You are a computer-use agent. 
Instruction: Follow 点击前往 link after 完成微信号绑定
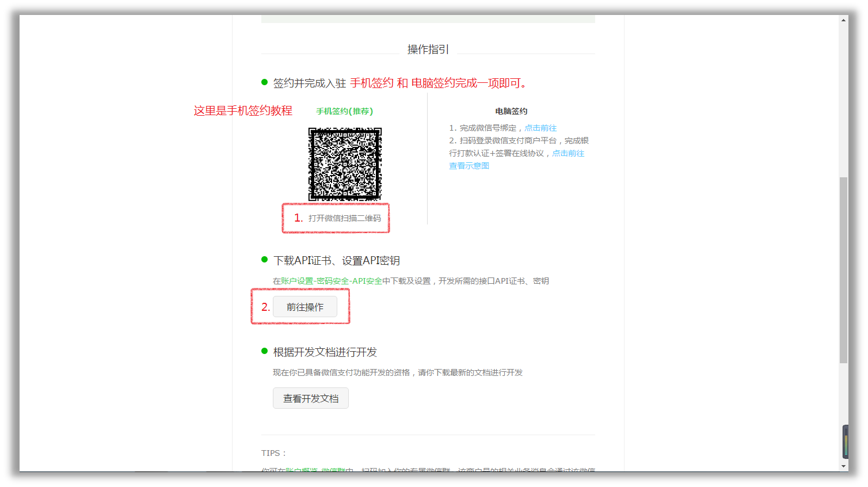tap(540, 128)
